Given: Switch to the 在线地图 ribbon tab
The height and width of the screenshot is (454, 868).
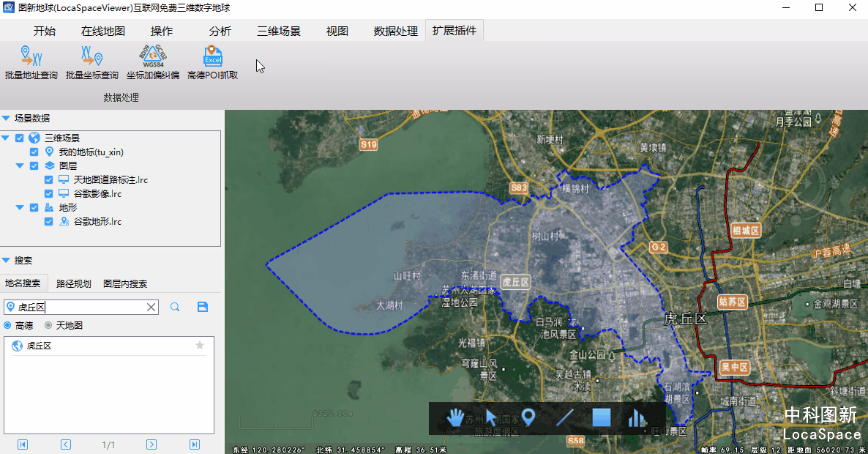Looking at the screenshot, I should click(103, 31).
